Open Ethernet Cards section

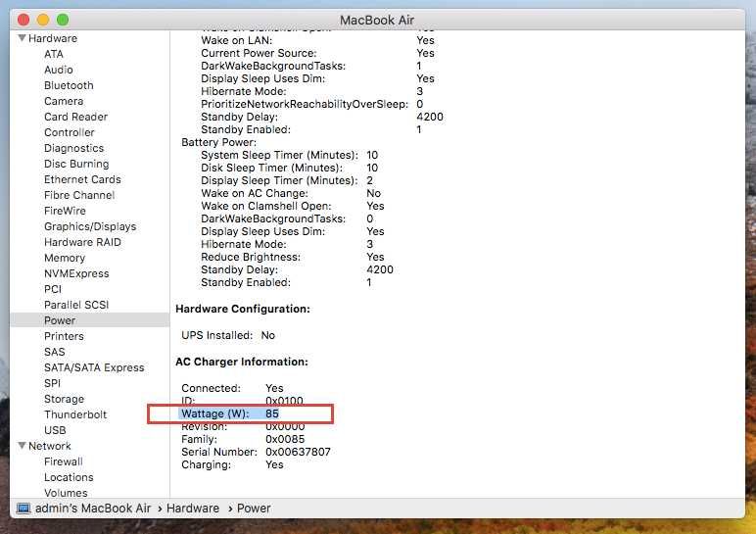tap(82, 179)
